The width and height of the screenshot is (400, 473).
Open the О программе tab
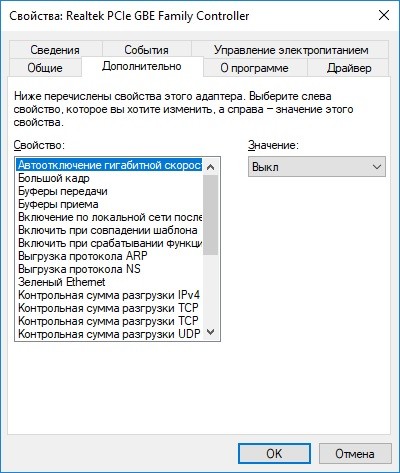[x=254, y=68]
